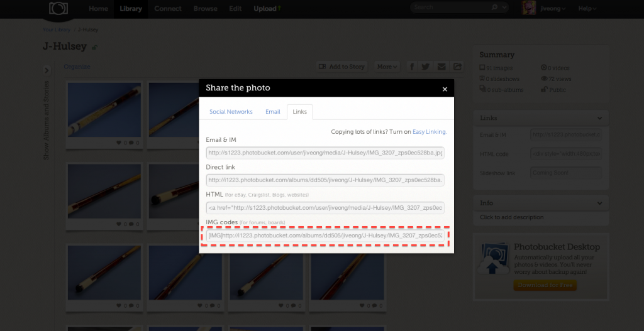Click the sidebar HTML code field

pyautogui.click(x=566, y=154)
